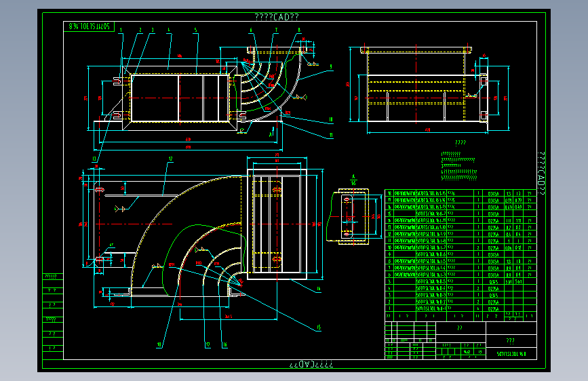This screenshot has height=381, width=588.
Task: Click balloon callout number 8 above the elbow flange
Action: pos(299,30)
